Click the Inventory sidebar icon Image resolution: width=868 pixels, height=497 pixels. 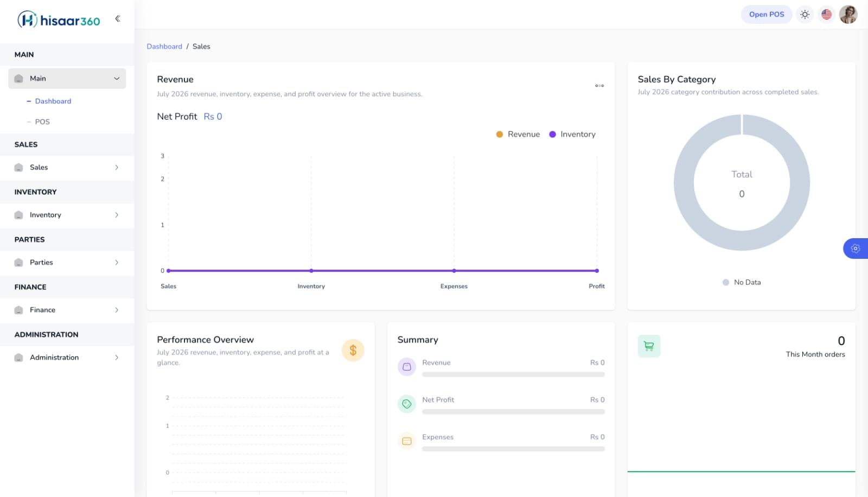pyautogui.click(x=19, y=215)
